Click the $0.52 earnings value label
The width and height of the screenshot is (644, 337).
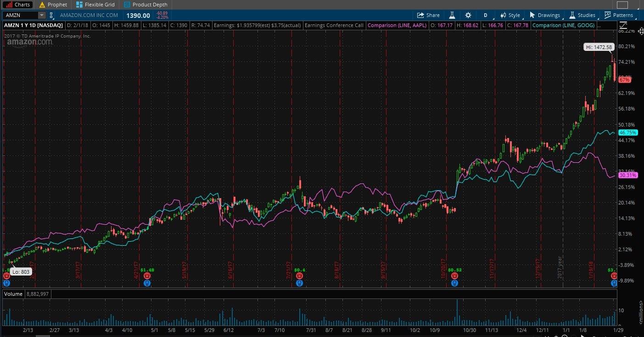(455, 270)
